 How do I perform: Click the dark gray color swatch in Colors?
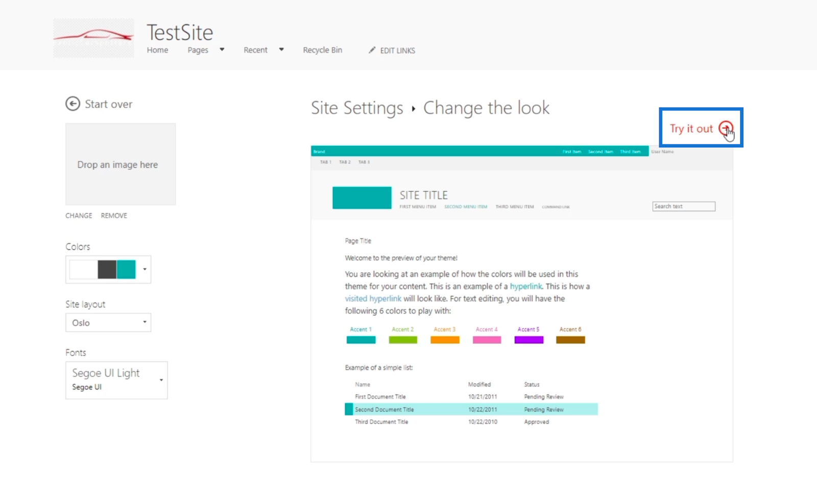click(x=107, y=269)
